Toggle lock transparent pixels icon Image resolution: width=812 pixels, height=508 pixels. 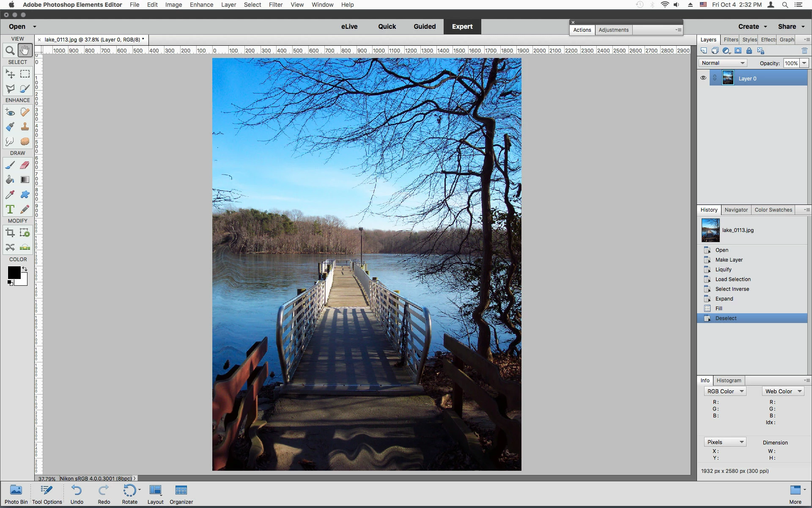pos(760,51)
